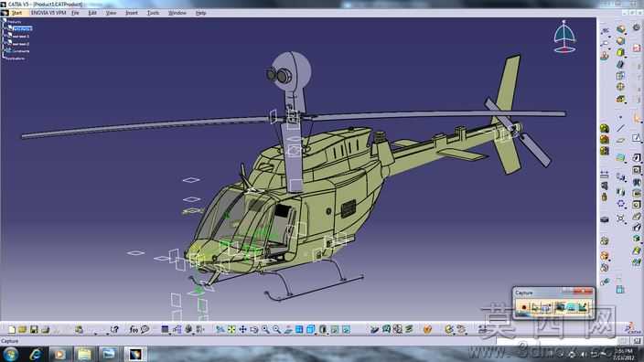Click the compass in the viewport corner
This screenshot has width=644, height=362.
tap(564, 37)
